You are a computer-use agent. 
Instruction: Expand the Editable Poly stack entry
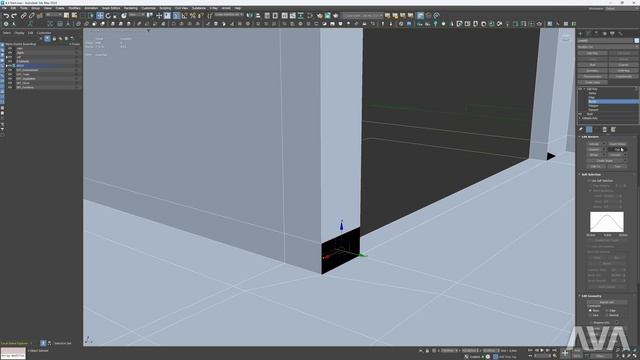click(580, 118)
